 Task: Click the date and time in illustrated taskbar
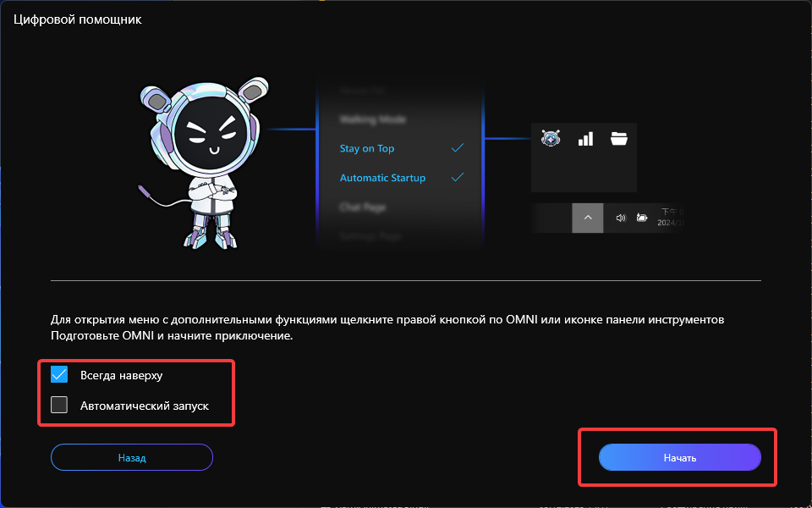[671, 218]
